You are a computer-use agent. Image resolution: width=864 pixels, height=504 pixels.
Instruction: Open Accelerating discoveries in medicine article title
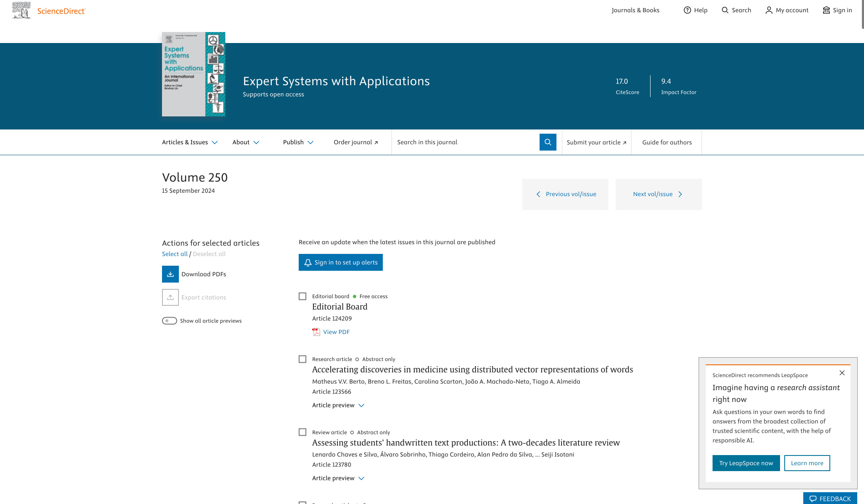(x=472, y=370)
